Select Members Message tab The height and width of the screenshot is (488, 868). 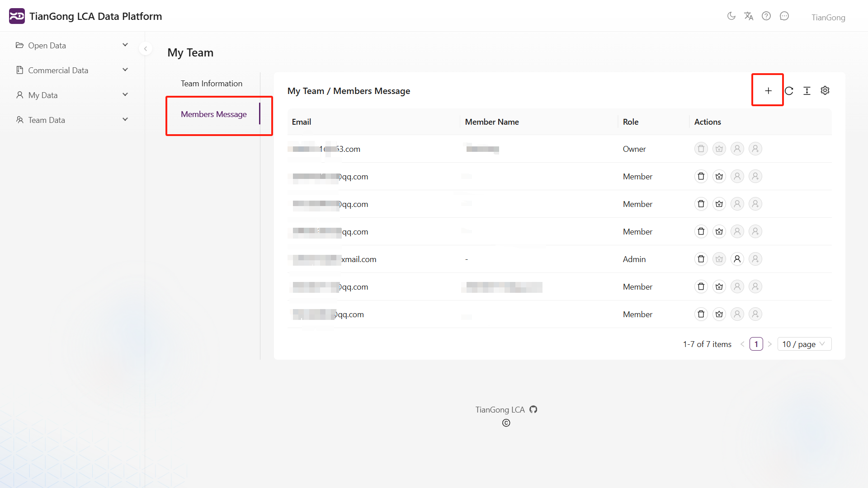point(214,114)
